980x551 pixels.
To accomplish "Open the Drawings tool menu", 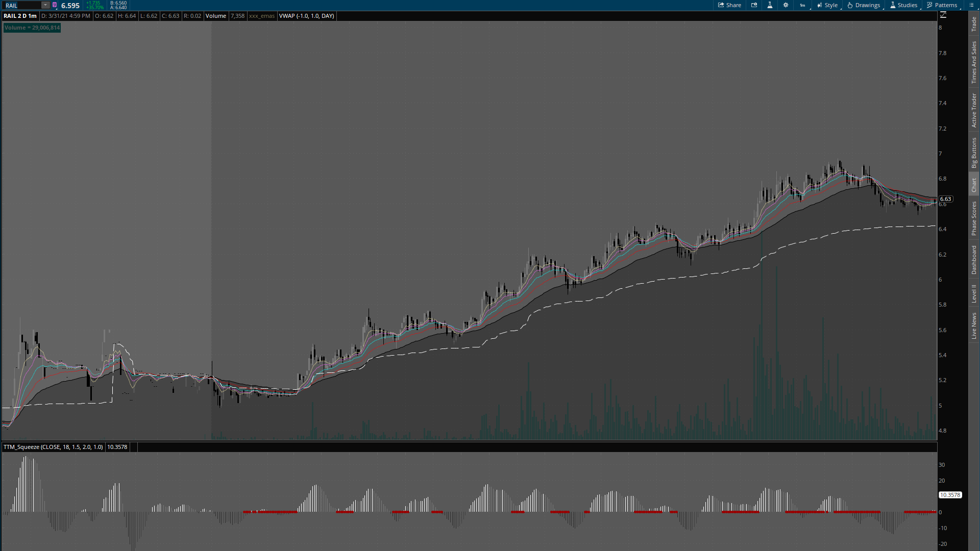I will (x=864, y=5).
